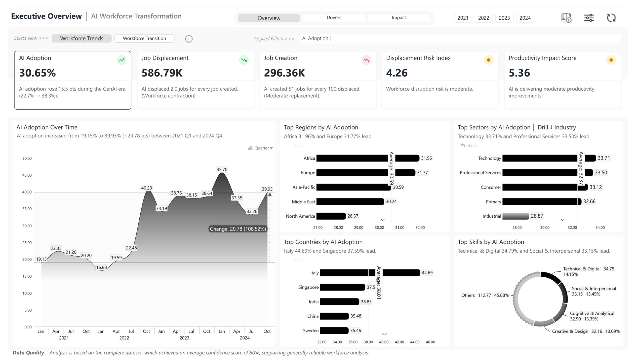The image size is (636, 364).
Task: Toggle the 2024 year filter
Action: point(525,18)
